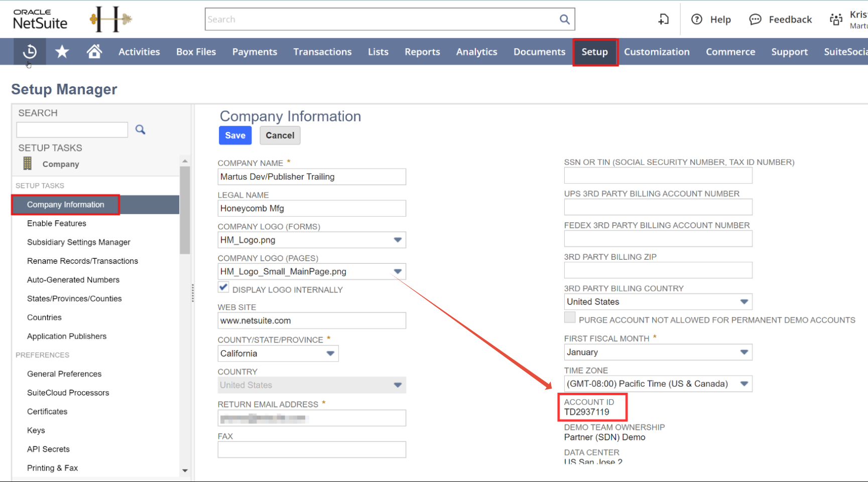Image resolution: width=868 pixels, height=482 pixels.
Task: Click the SSN or TIN field
Action: [658, 176]
